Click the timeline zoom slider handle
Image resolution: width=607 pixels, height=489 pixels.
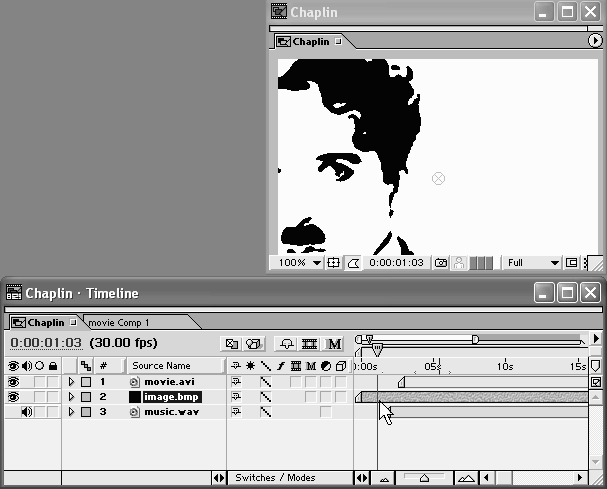pos(424,478)
